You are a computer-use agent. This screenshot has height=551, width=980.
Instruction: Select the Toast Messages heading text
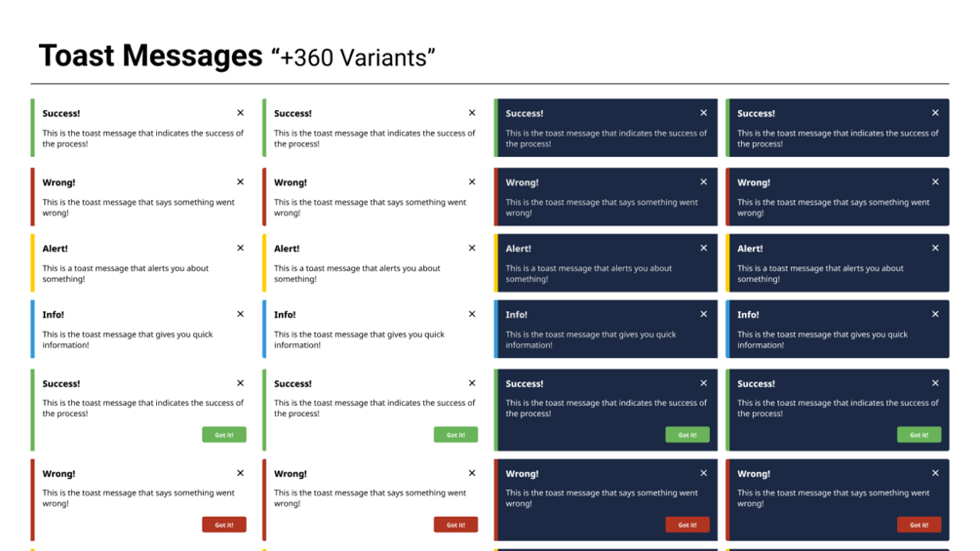[x=150, y=56]
